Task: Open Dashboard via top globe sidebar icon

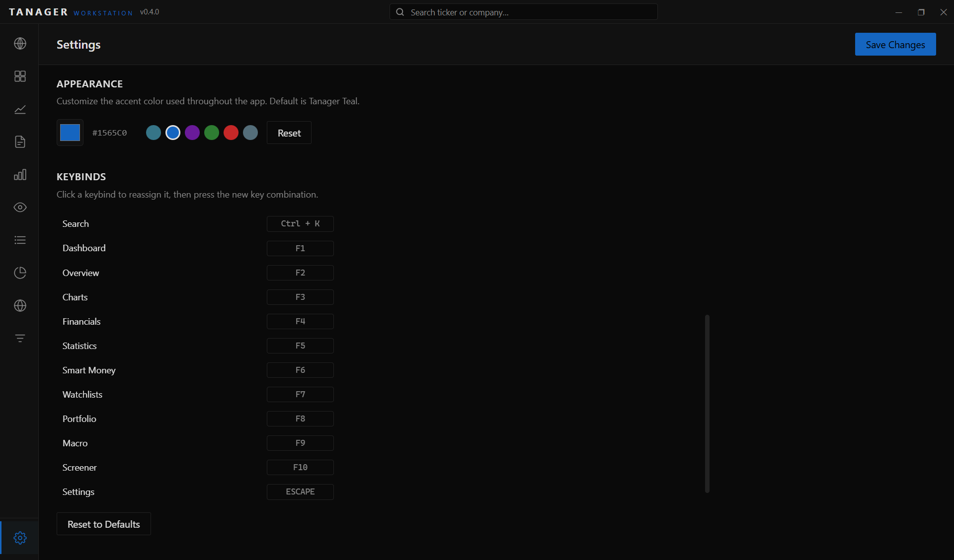Action: coord(20,44)
